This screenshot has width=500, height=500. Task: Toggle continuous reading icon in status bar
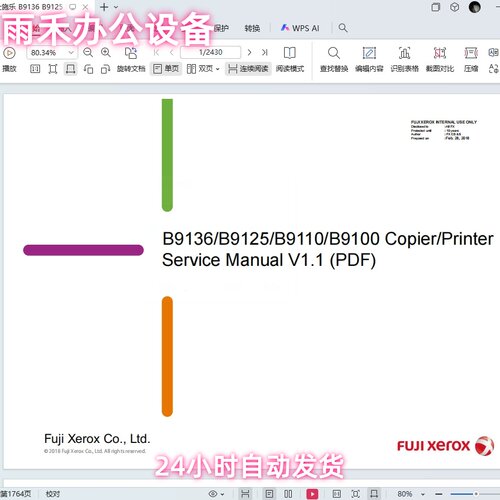point(245,494)
